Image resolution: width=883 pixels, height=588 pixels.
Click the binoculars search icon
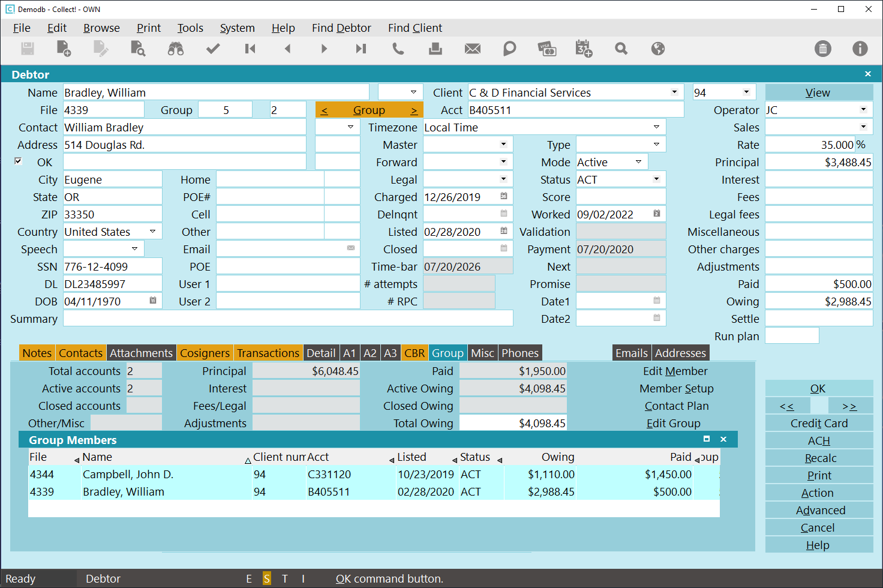pyautogui.click(x=176, y=49)
